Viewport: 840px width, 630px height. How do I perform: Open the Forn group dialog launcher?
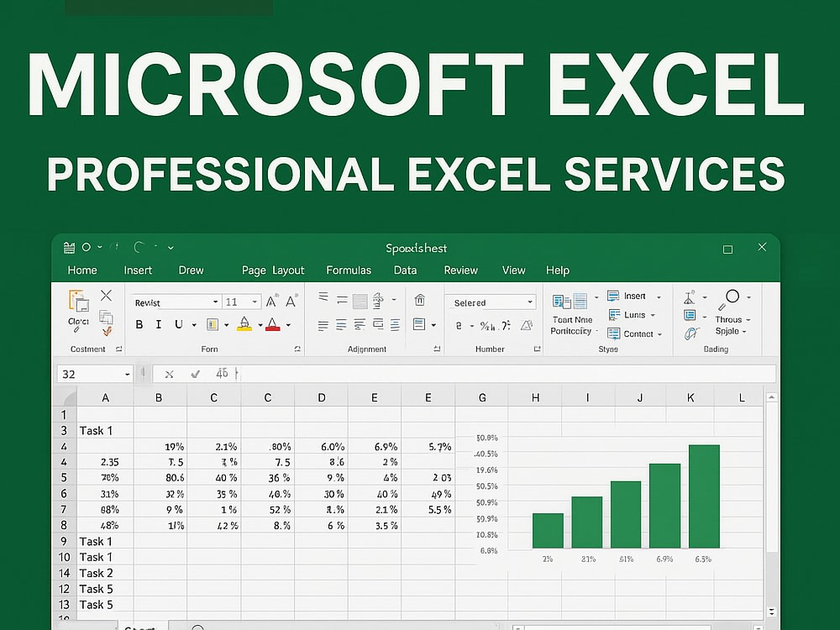click(x=297, y=349)
